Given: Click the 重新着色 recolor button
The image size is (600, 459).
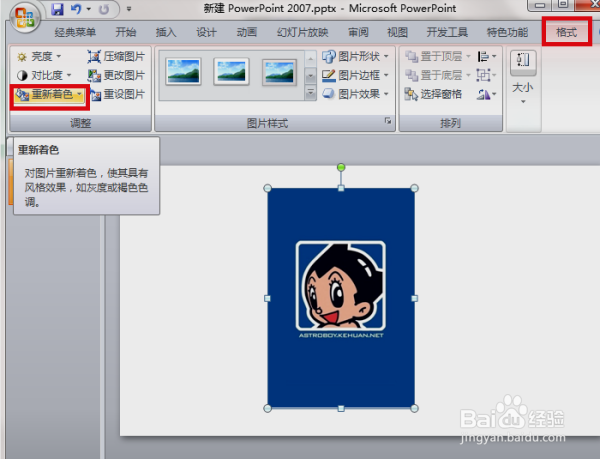Looking at the screenshot, I should (49, 94).
